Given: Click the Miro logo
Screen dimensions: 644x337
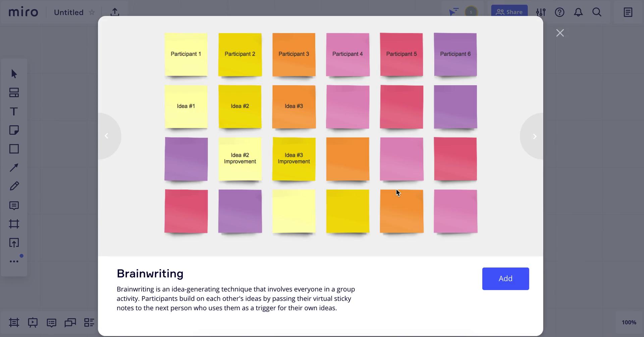Looking at the screenshot, I should [23, 12].
